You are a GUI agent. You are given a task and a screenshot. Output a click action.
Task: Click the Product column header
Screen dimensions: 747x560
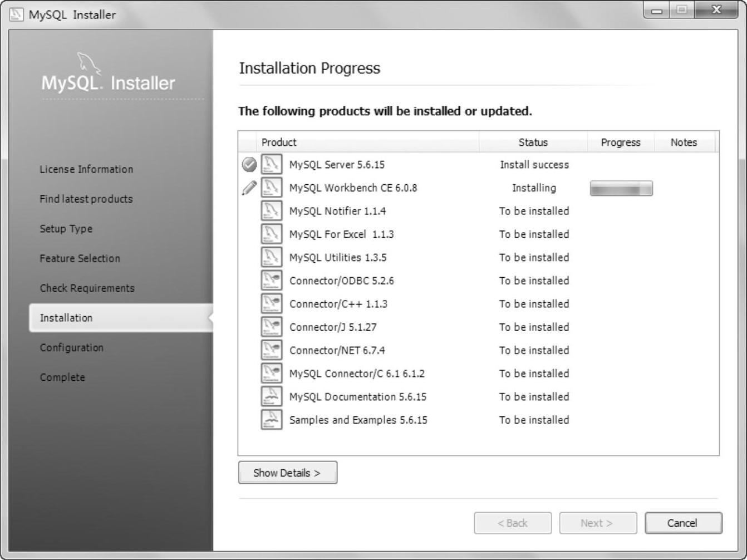click(x=367, y=142)
